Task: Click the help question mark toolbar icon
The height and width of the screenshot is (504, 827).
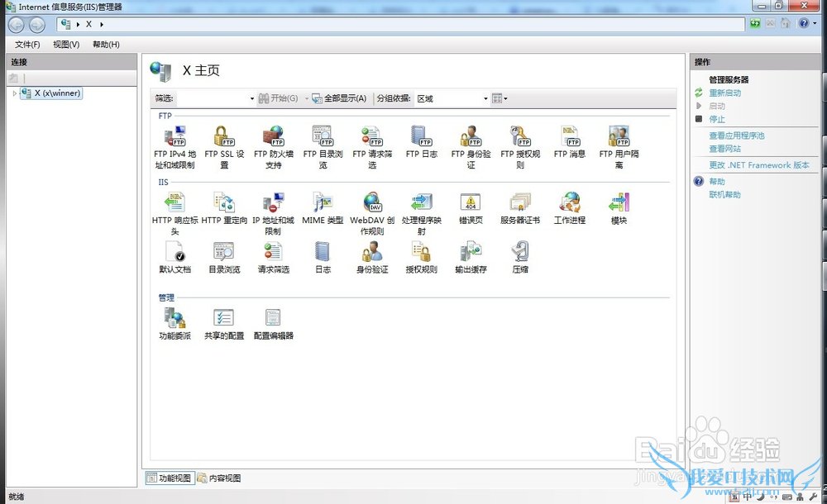Action: (x=803, y=23)
